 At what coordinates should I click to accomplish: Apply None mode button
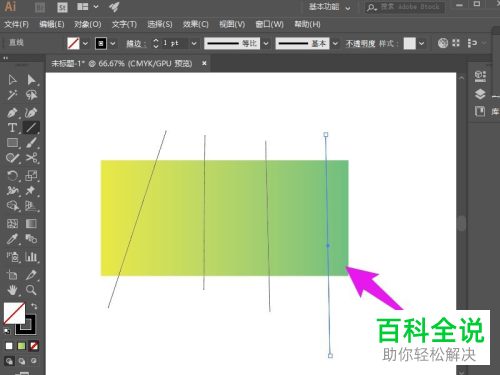[34, 346]
